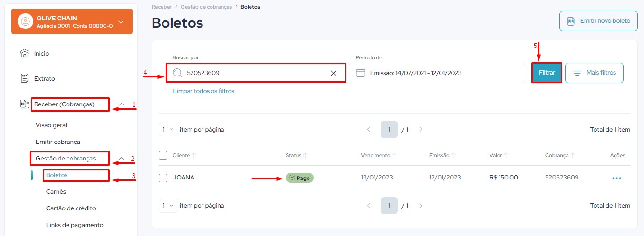The image size is (644, 236).
Task: Click the search magnifier icon
Action: pos(177,73)
